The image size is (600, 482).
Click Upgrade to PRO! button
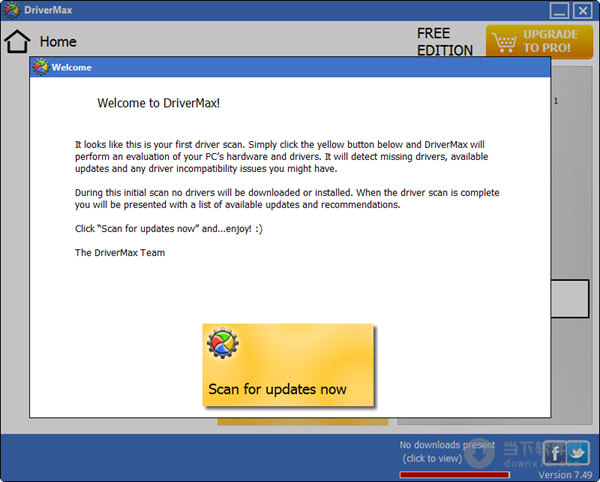click(x=540, y=41)
